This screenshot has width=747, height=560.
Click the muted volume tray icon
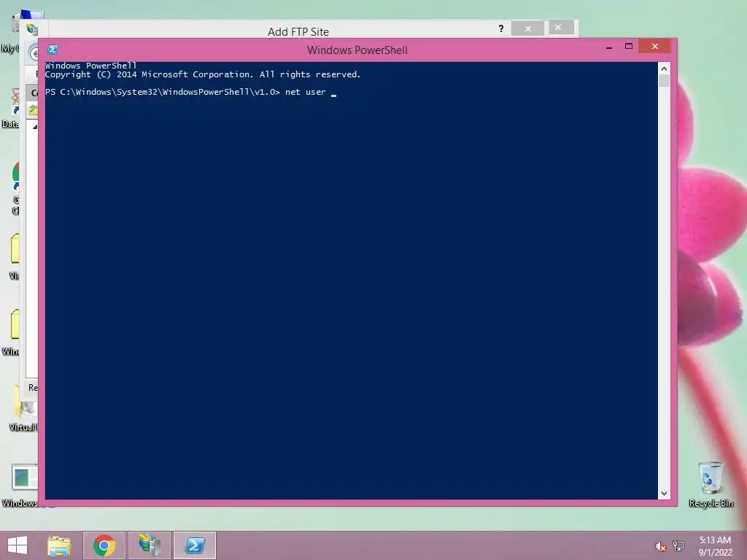coord(660,546)
